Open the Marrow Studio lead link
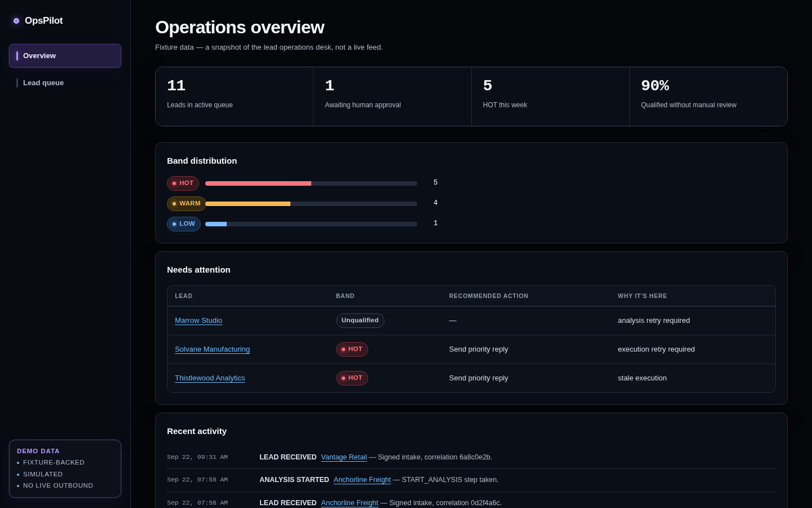 (198, 321)
